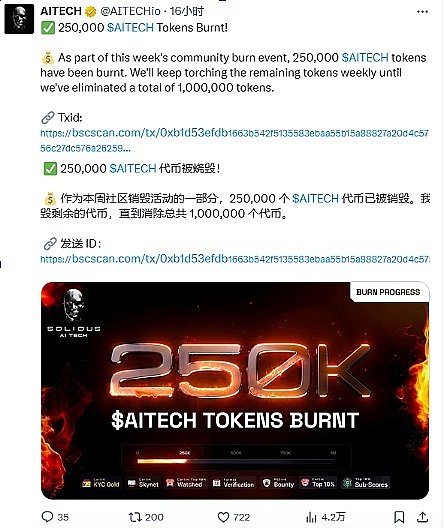Share the tweet using the upload arrow icon

[x=422, y=517]
